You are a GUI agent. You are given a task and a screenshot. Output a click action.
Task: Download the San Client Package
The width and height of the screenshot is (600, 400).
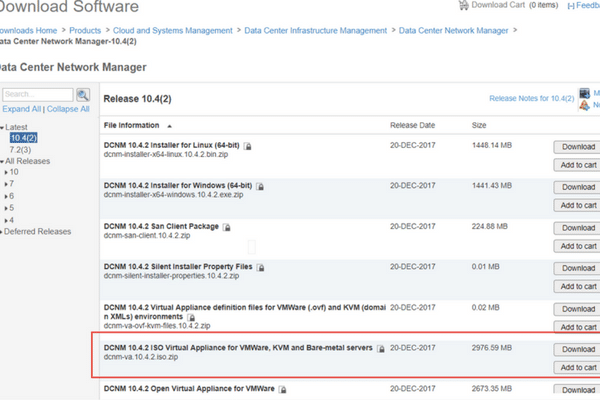(578, 228)
